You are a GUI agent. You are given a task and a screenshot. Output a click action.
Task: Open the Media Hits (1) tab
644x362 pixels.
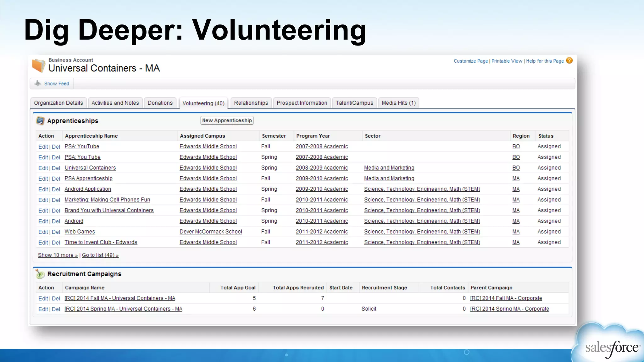[399, 103]
